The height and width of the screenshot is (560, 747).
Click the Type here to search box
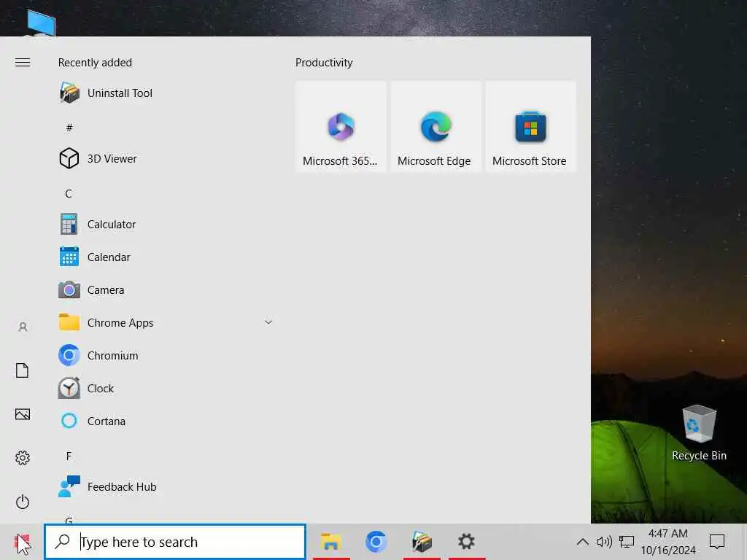click(175, 542)
